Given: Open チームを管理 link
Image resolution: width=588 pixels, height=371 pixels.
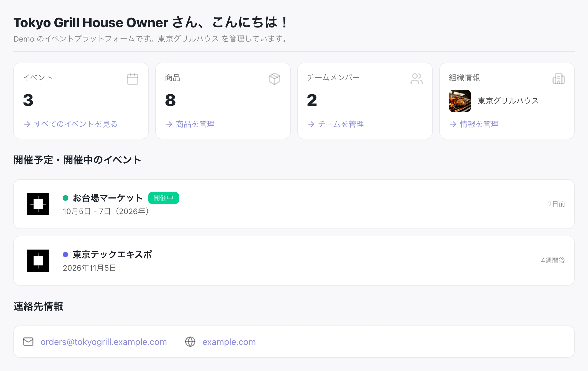Looking at the screenshot, I should point(341,124).
